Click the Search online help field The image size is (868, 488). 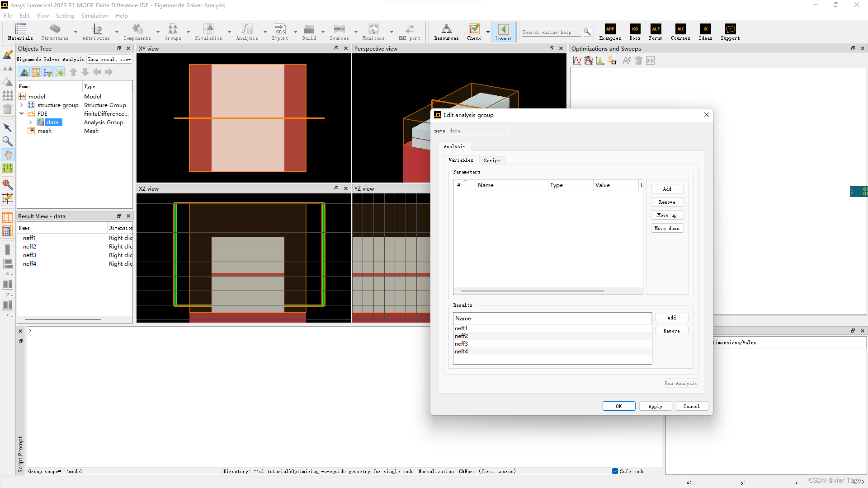tap(550, 32)
